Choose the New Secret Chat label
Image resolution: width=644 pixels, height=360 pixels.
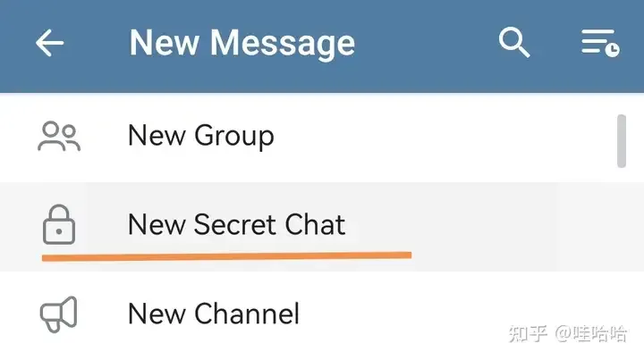coord(236,224)
